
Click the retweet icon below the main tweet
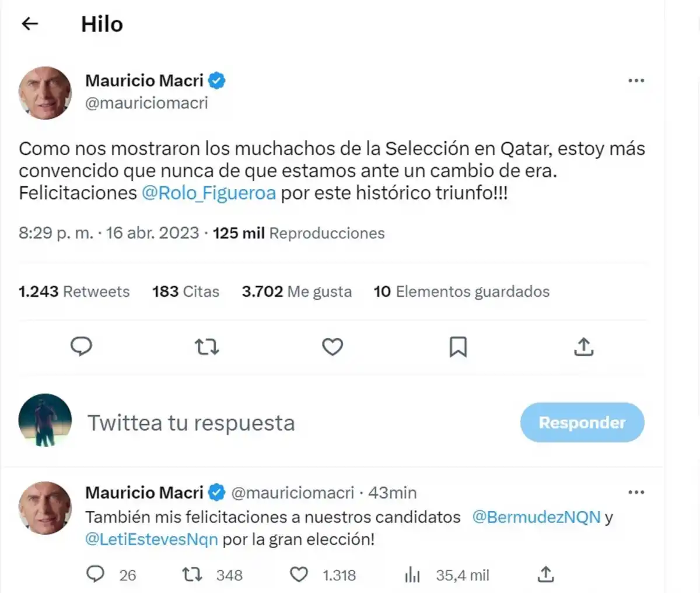coord(207,346)
